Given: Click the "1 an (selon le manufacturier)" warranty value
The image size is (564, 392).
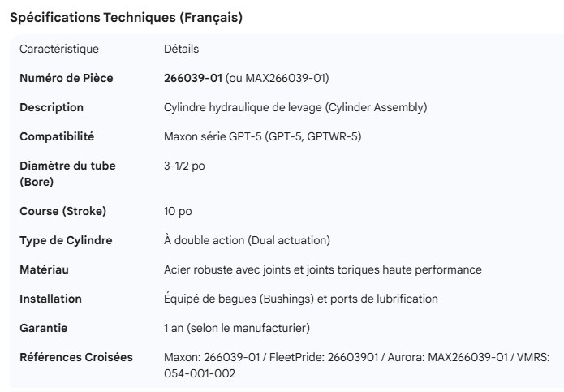Looking at the screenshot, I should pos(237,328).
